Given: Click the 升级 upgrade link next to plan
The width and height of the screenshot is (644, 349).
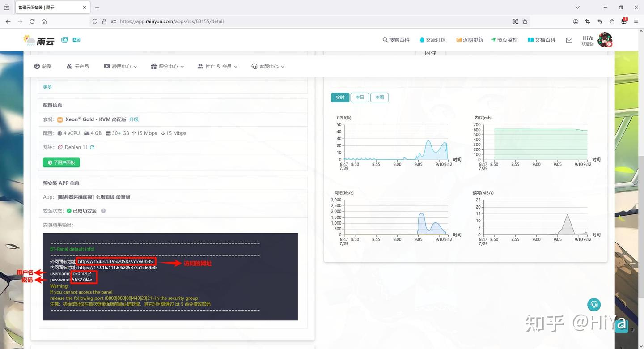Looking at the screenshot, I should click(x=134, y=119).
